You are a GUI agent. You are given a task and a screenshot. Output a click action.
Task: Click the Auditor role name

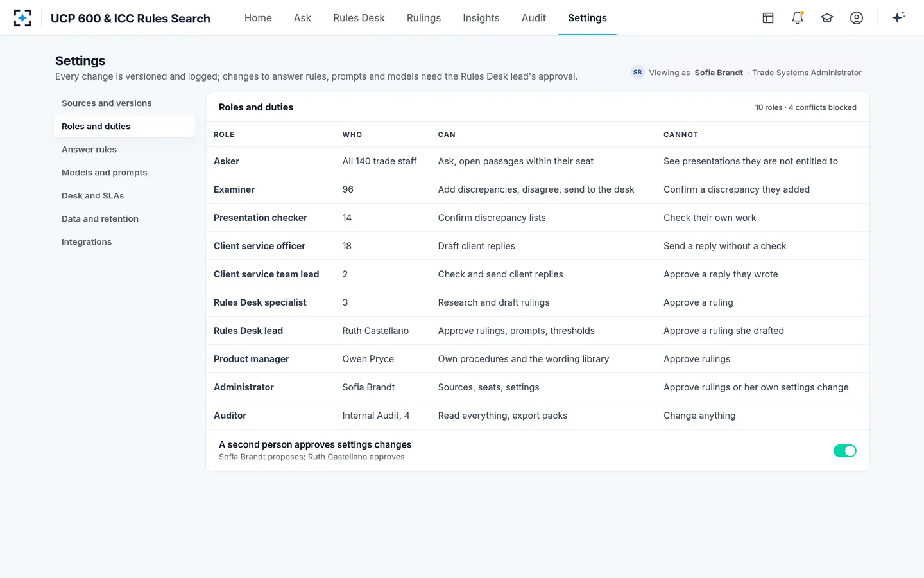230,416
